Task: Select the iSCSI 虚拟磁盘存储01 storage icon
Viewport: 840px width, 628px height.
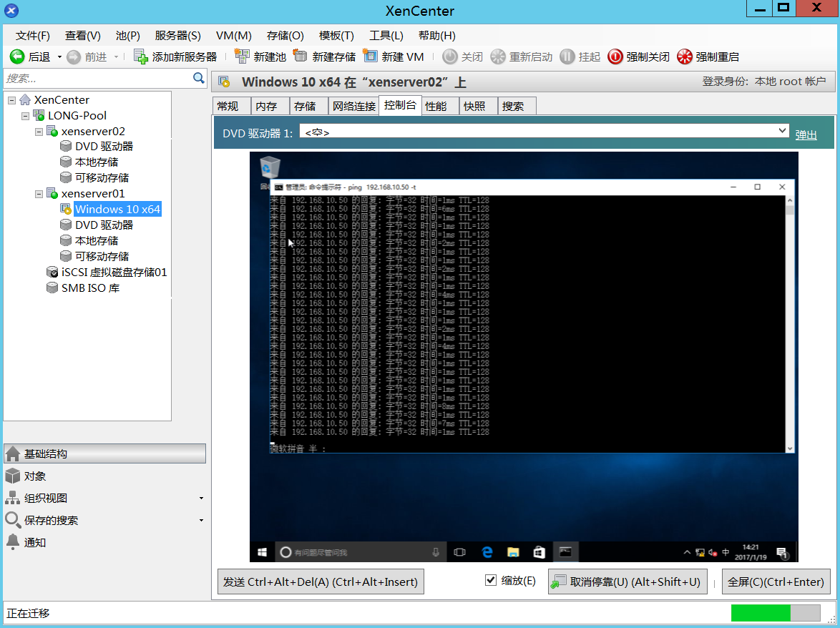Action: [x=52, y=272]
